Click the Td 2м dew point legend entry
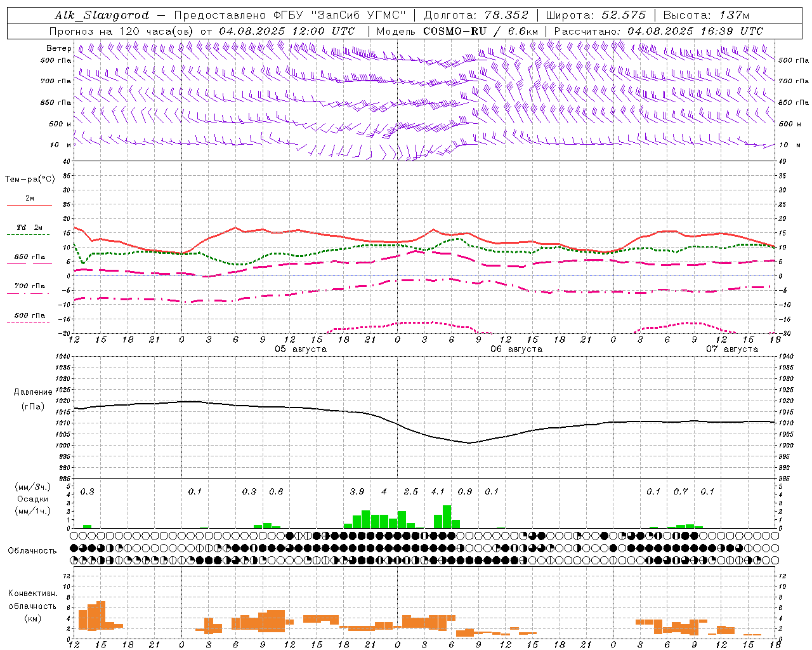 [29, 227]
